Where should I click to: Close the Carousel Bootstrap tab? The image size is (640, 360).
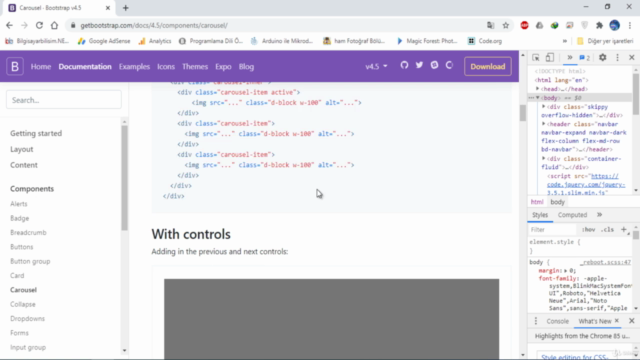click(x=108, y=8)
